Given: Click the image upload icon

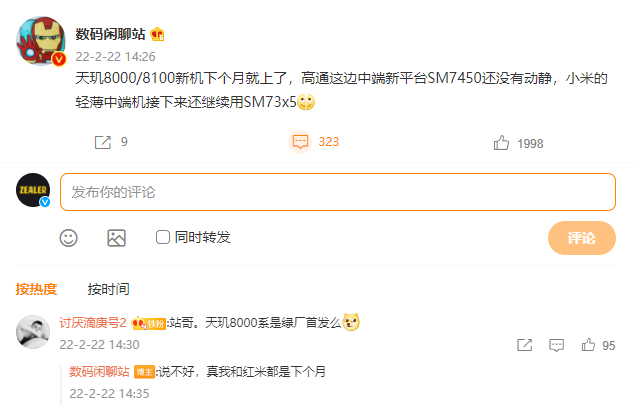Looking at the screenshot, I should point(116,238).
